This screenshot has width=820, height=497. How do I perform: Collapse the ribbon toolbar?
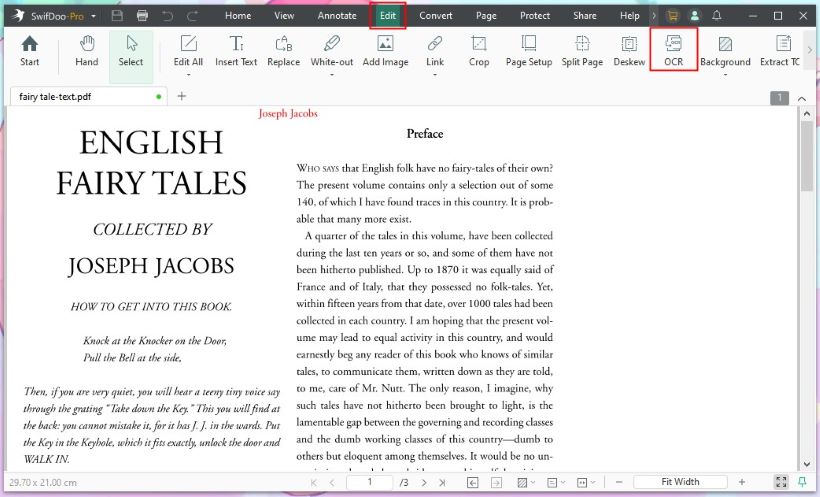802,98
